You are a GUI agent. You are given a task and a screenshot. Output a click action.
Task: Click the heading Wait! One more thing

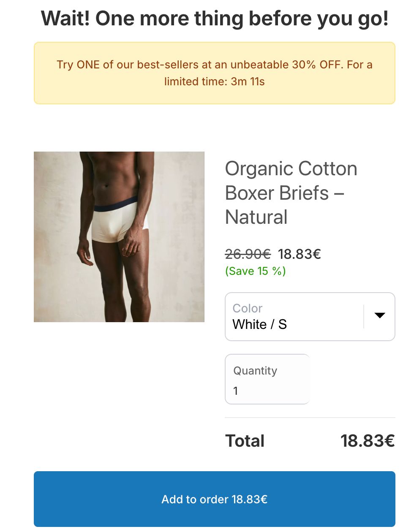click(x=214, y=18)
